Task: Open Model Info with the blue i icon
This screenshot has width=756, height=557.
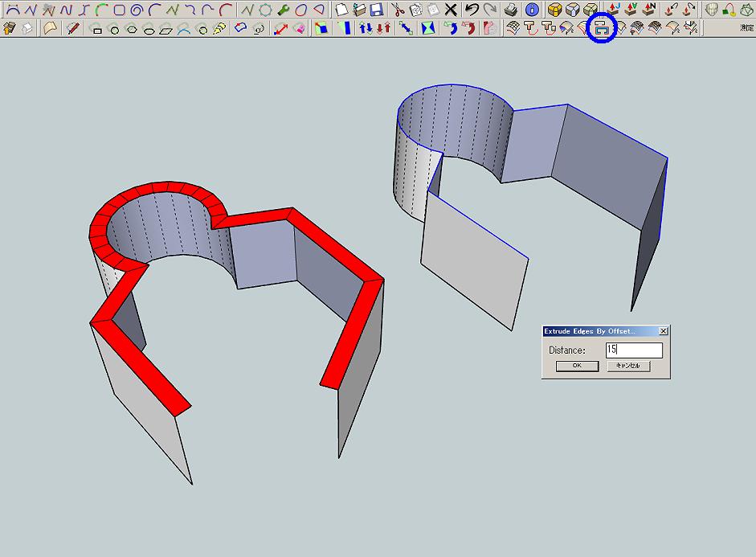Action: pos(532,9)
